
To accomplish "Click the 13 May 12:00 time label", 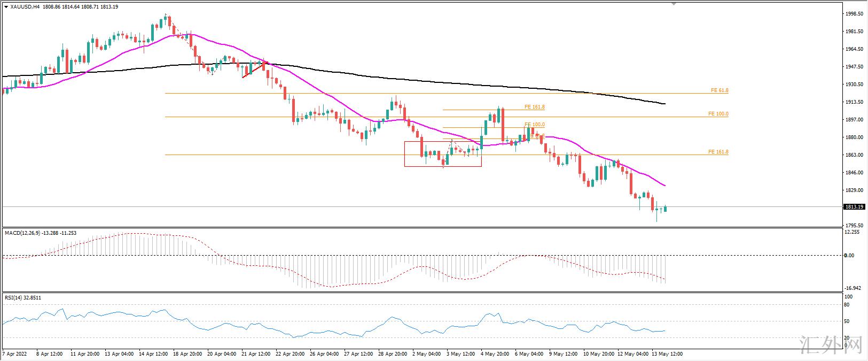I will [667, 354].
